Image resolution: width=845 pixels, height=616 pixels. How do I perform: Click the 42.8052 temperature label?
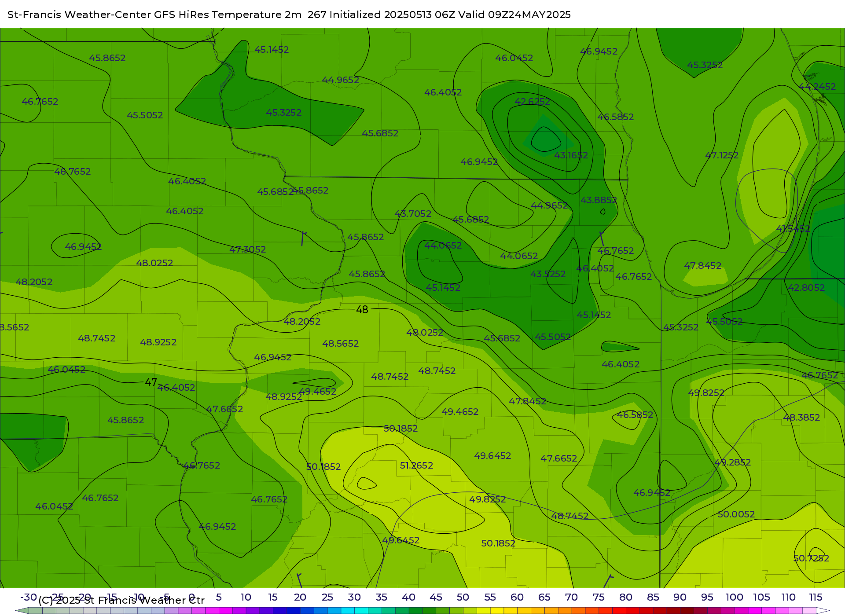click(x=806, y=288)
